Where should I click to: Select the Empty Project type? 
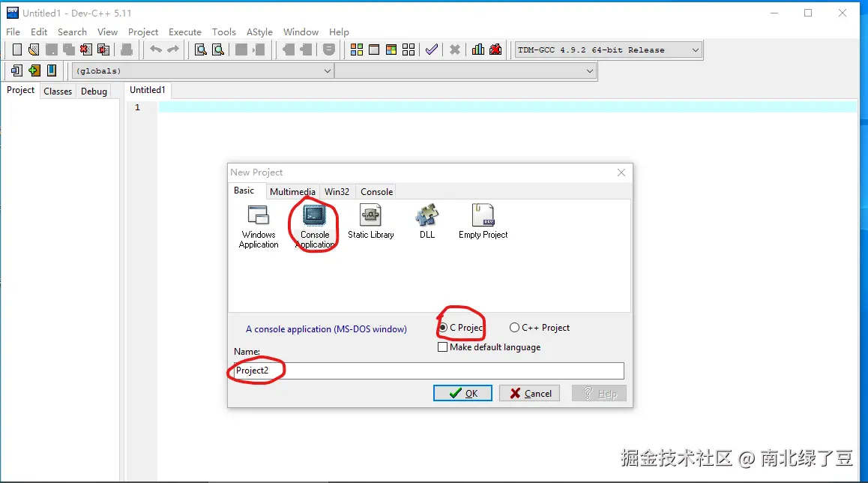tap(483, 221)
